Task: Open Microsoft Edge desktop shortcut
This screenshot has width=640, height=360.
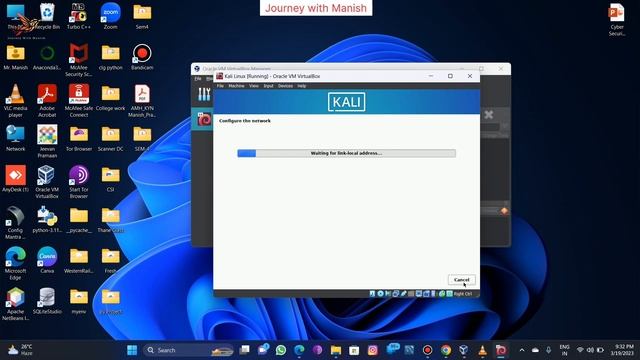Action: point(16,263)
